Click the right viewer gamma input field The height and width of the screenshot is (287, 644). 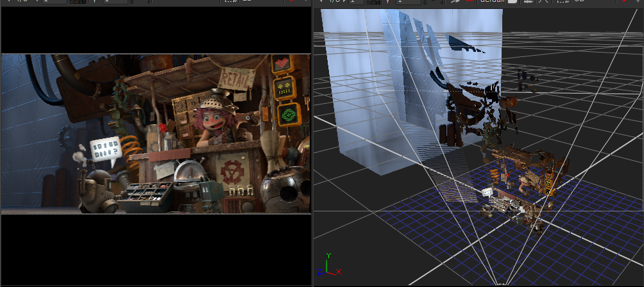(x=408, y=2)
